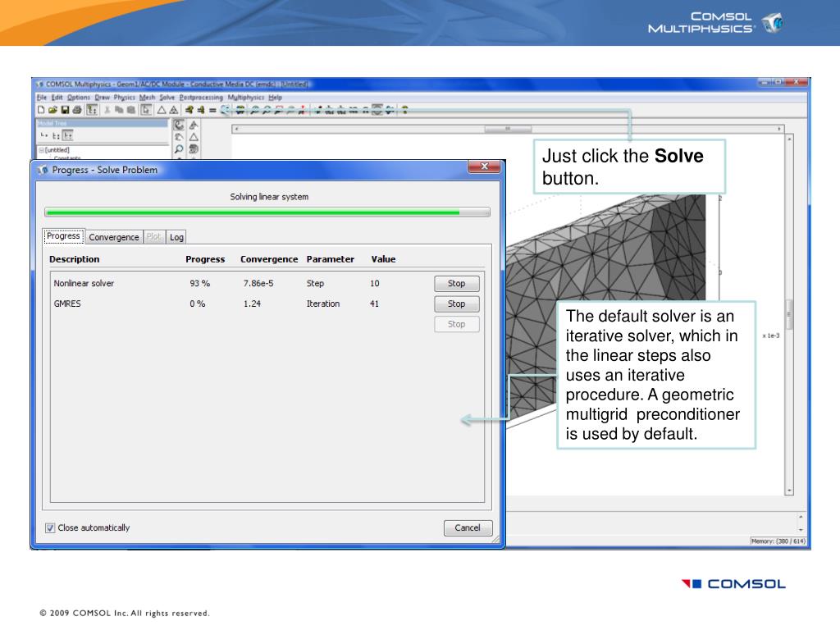Click the "Description" column header

(x=75, y=259)
